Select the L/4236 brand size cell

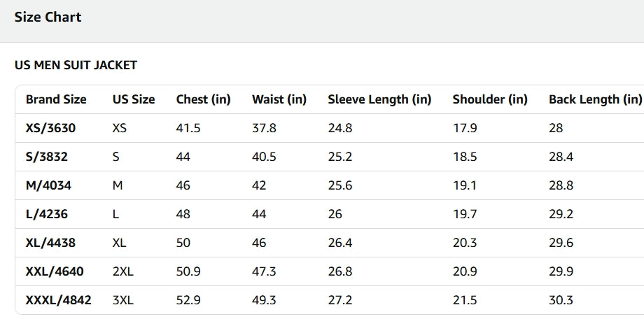[47, 214]
